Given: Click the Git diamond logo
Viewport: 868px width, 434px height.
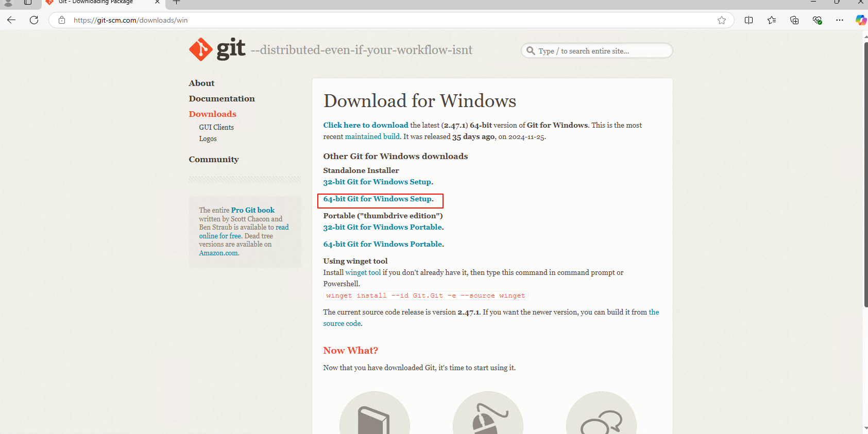Looking at the screenshot, I should coord(201,49).
